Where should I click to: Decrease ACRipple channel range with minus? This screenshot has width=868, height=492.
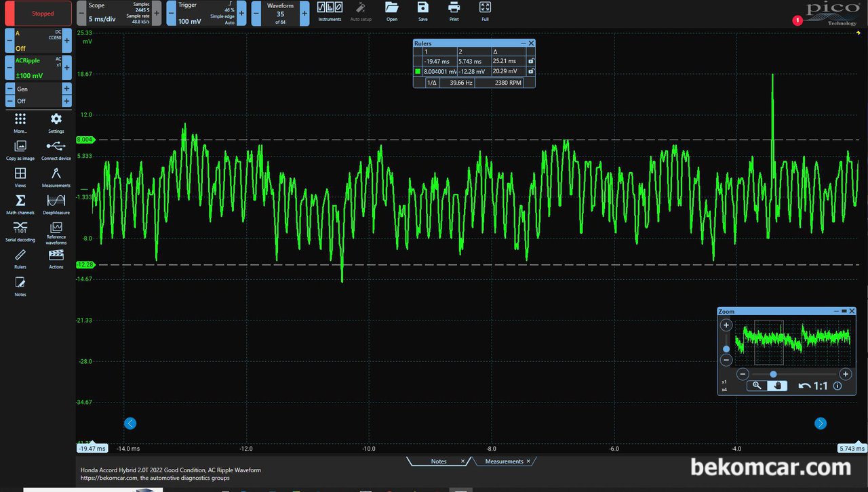coord(9,68)
